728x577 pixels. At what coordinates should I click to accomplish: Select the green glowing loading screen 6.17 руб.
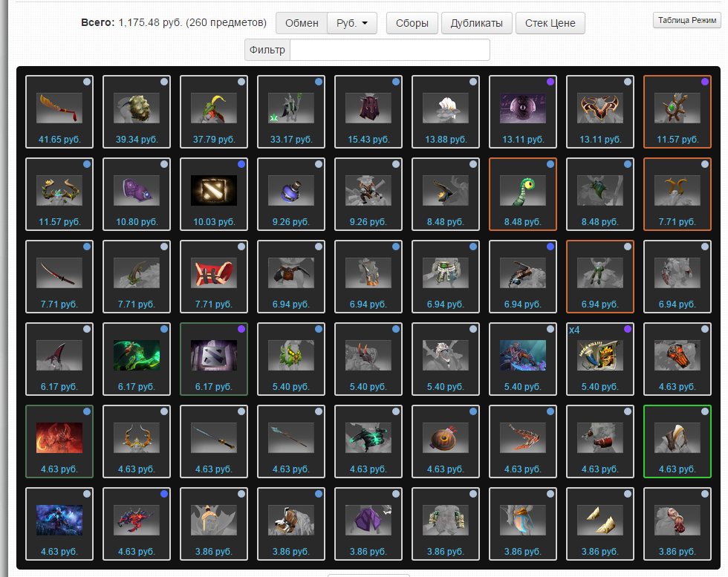(x=137, y=359)
